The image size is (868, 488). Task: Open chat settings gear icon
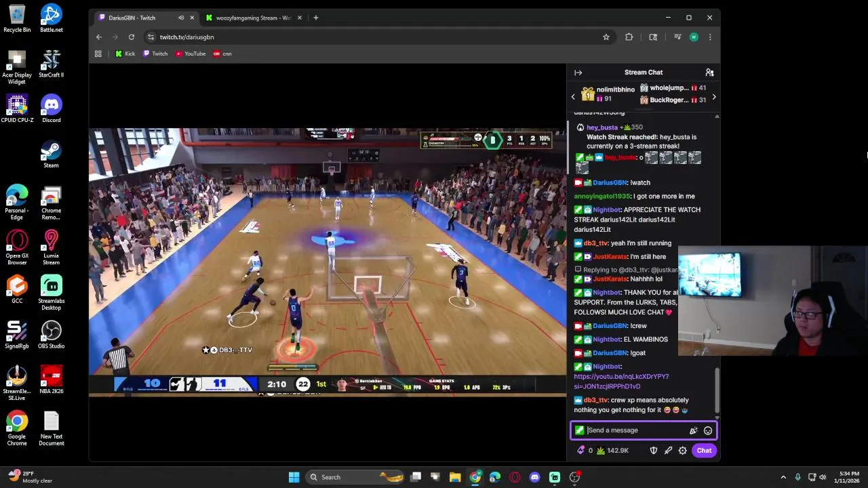(x=683, y=451)
